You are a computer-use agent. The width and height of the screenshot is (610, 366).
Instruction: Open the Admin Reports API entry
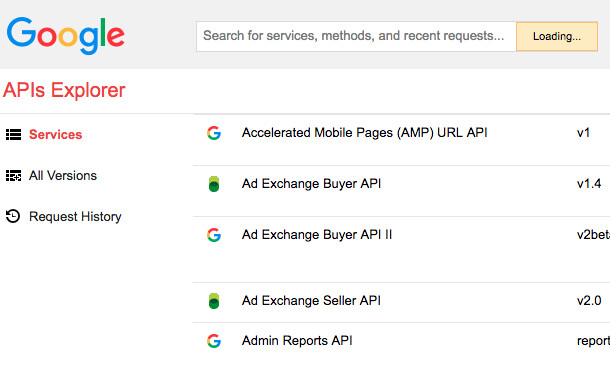pos(297,341)
